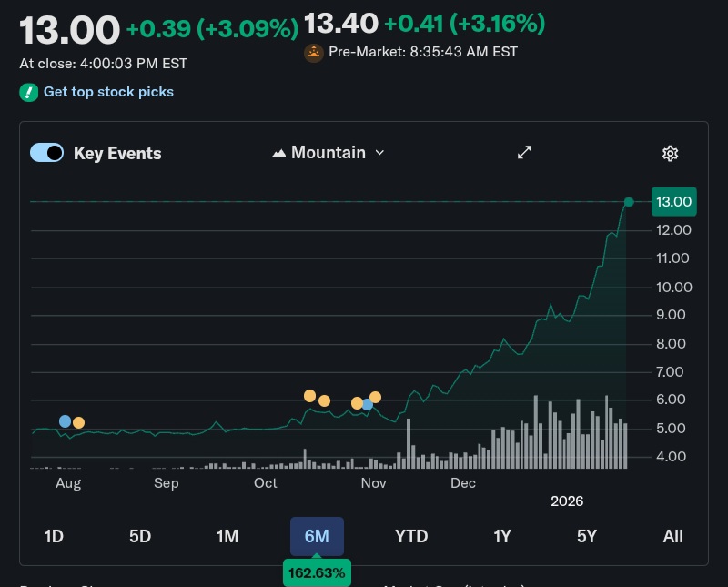The image size is (728, 587).
Task: Click the 162.63% return badge
Action: 317,572
